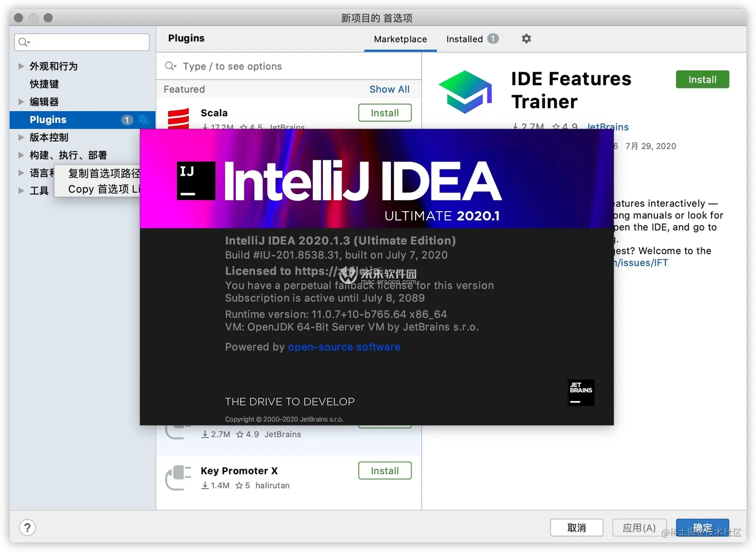Select the Plugins settings item
This screenshot has width=756, height=552.
tap(82, 120)
